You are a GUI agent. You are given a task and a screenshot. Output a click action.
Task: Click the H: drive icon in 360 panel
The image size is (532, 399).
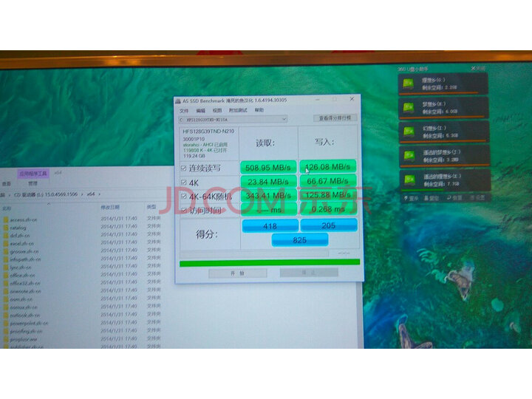[x=409, y=108]
